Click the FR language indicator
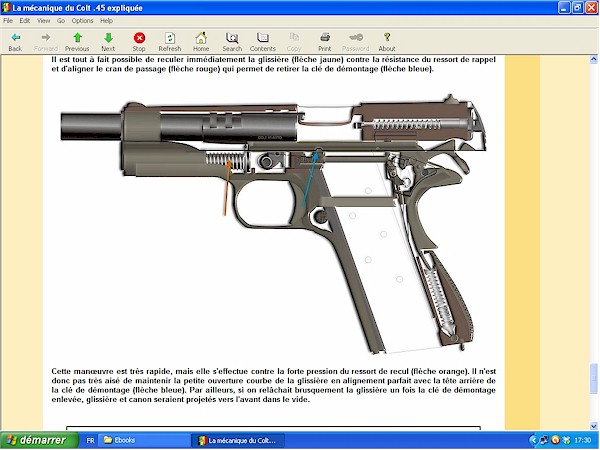 90,441
